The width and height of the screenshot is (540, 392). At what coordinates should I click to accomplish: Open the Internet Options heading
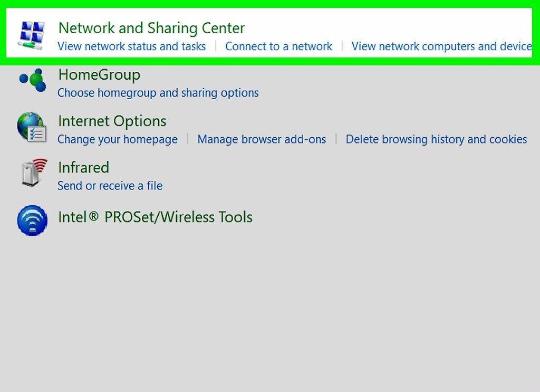(112, 121)
